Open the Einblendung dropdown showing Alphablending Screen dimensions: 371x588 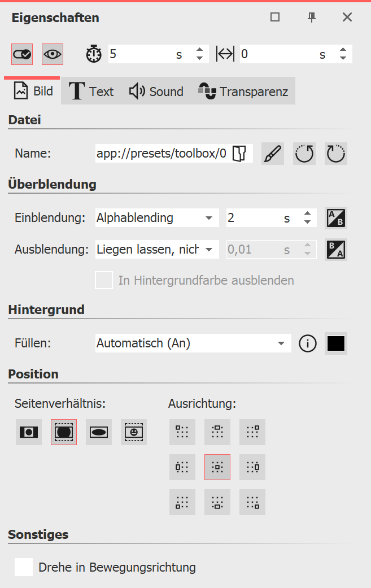click(x=156, y=217)
